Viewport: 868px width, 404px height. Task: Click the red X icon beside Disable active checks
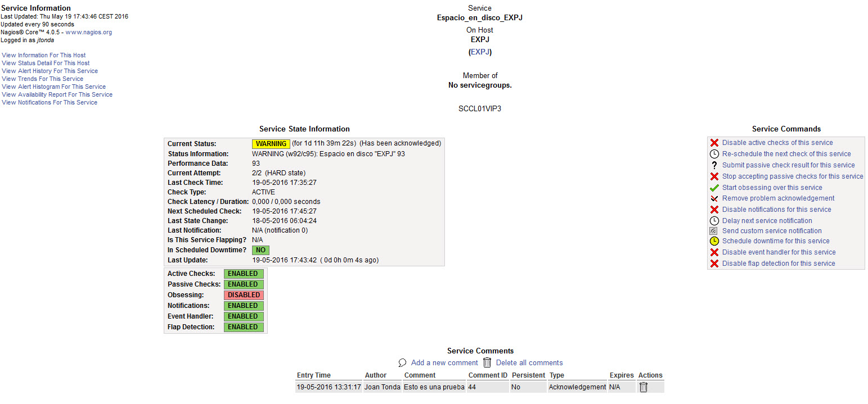[x=714, y=143]
